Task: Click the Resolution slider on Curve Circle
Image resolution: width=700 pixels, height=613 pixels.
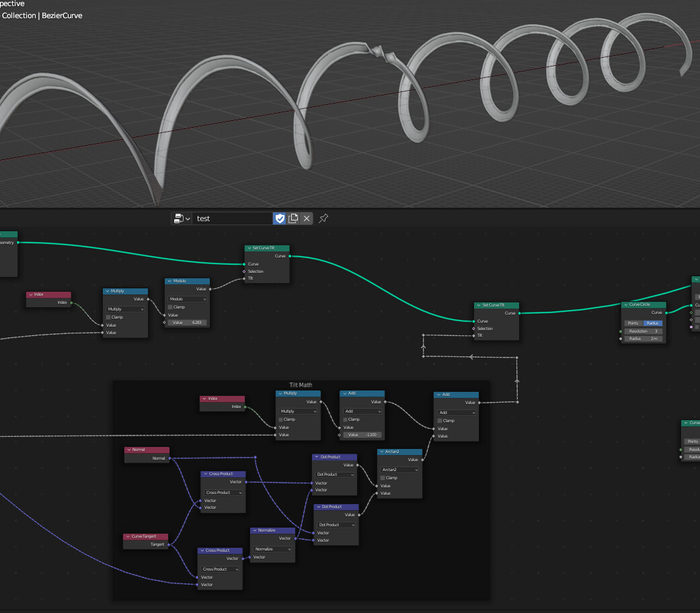Action: 642,331
